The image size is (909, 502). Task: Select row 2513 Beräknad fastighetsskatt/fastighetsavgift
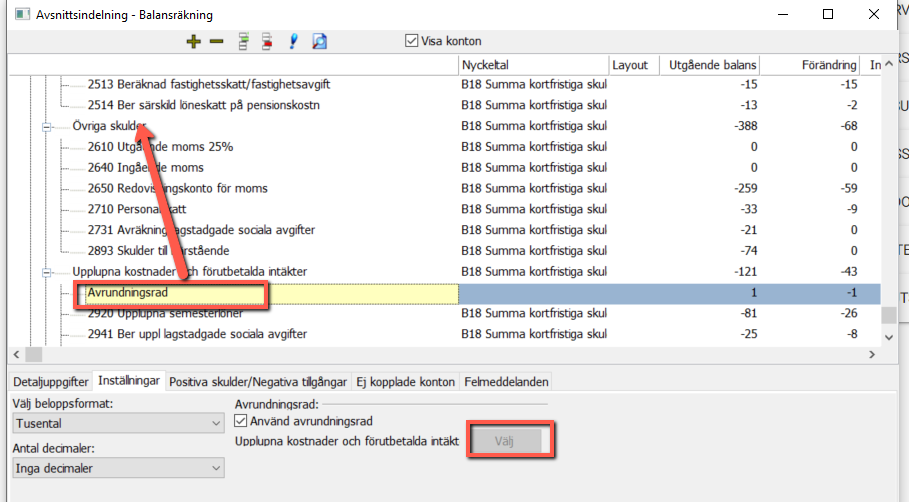click(209, 85)
